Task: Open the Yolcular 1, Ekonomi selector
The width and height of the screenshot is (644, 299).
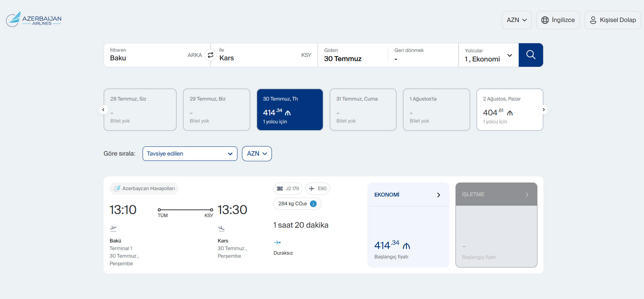Action: coord(488,55)
